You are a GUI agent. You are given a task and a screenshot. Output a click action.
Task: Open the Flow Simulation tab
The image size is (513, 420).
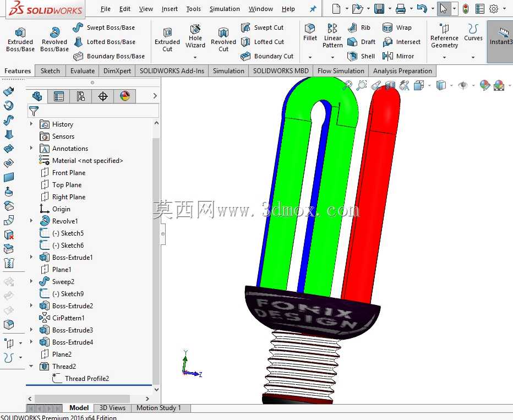[x=341, y=71]
